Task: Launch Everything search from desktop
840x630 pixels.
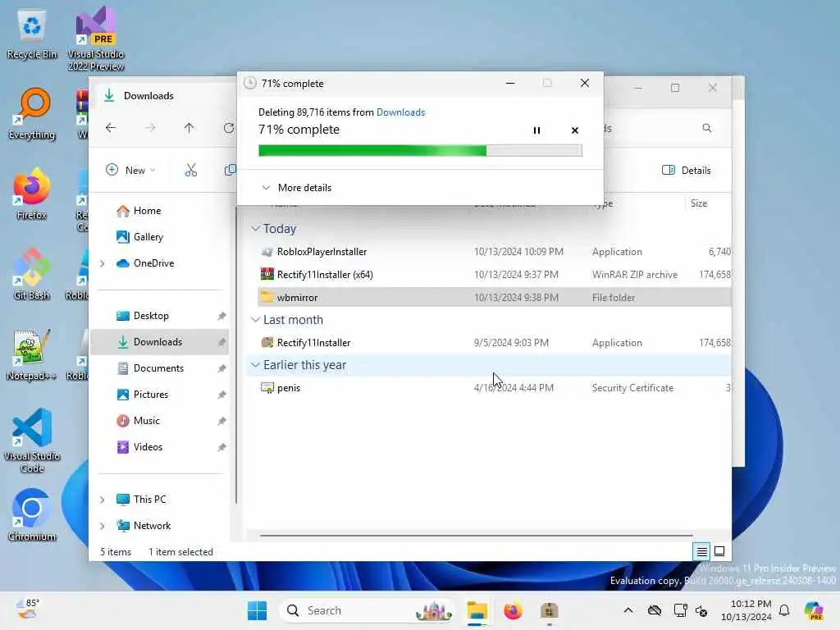Action: [32, 115]
